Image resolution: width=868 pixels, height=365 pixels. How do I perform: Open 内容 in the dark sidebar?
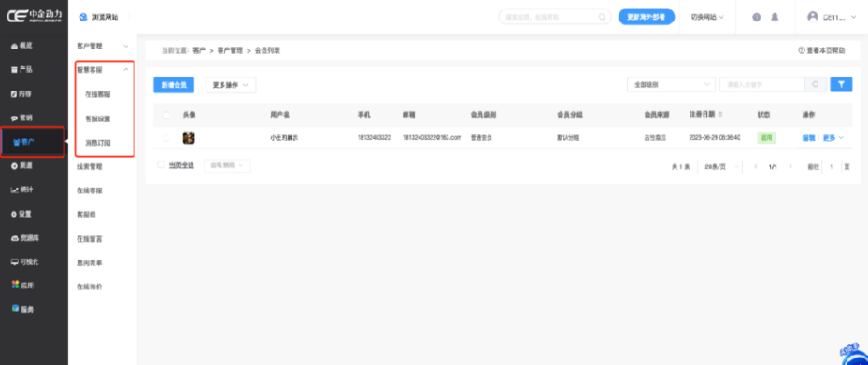point(22,93)
